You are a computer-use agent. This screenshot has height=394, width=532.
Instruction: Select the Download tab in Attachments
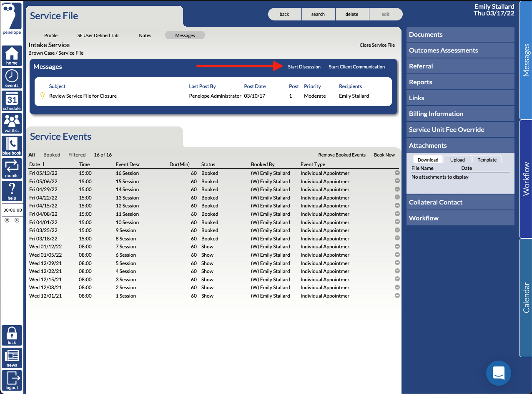pos(428,160)
